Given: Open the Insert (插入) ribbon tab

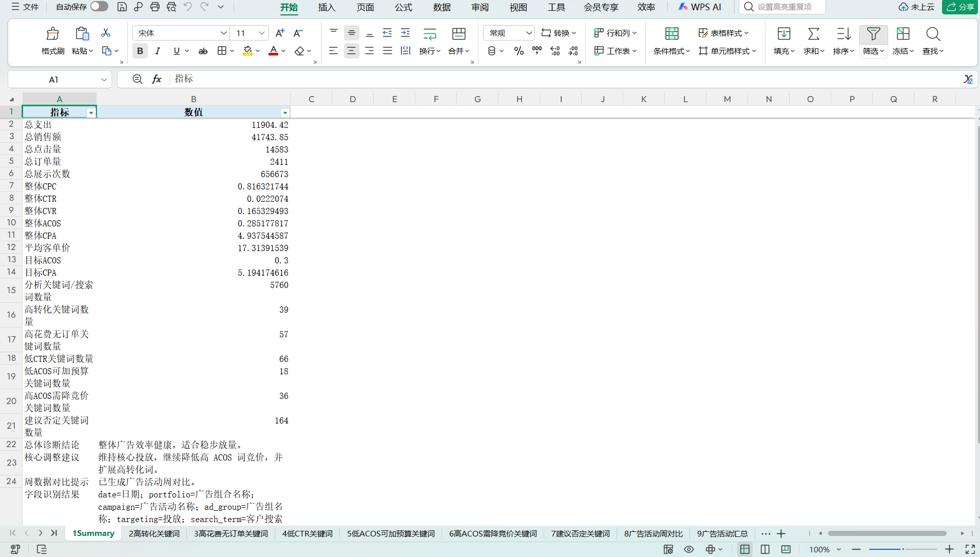Looking at the screenshot, I should pyautogui.click(x=326, y=7).
